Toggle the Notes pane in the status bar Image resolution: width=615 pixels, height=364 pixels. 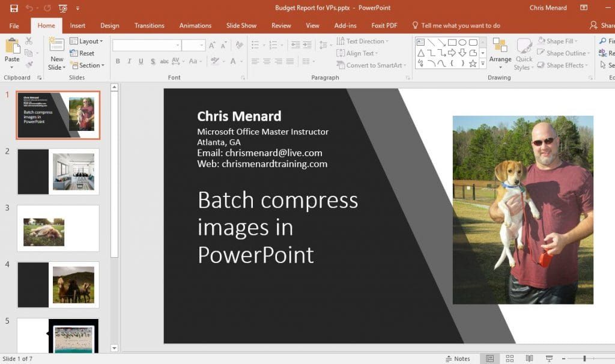(459, 358)
